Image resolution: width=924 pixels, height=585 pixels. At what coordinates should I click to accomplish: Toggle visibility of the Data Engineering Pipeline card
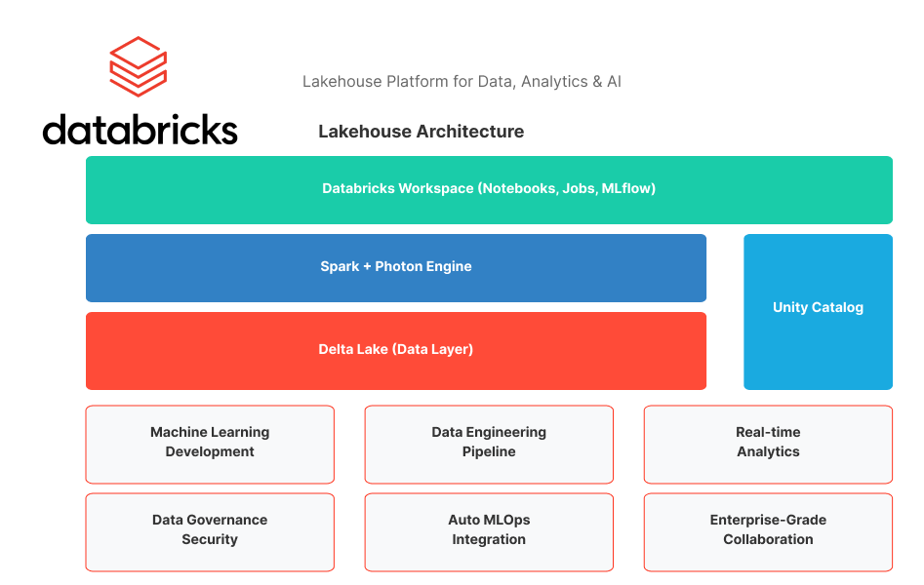click(x=489, y=444)
